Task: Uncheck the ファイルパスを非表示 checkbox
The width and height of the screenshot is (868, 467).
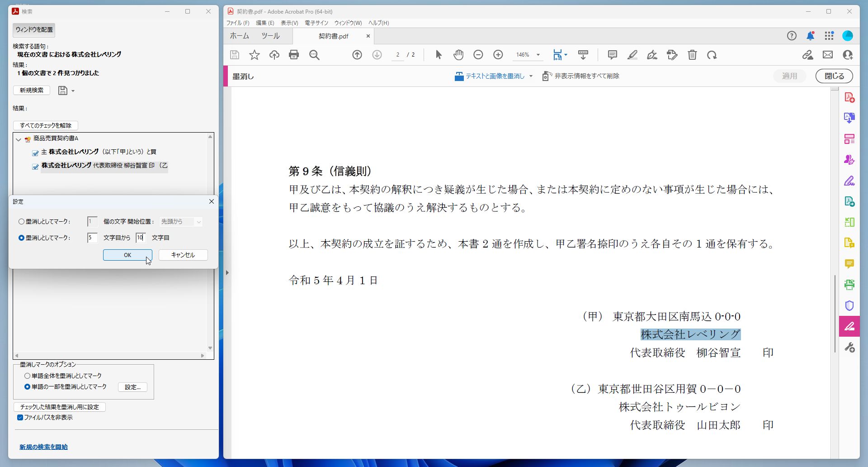Action: (20, 417)
